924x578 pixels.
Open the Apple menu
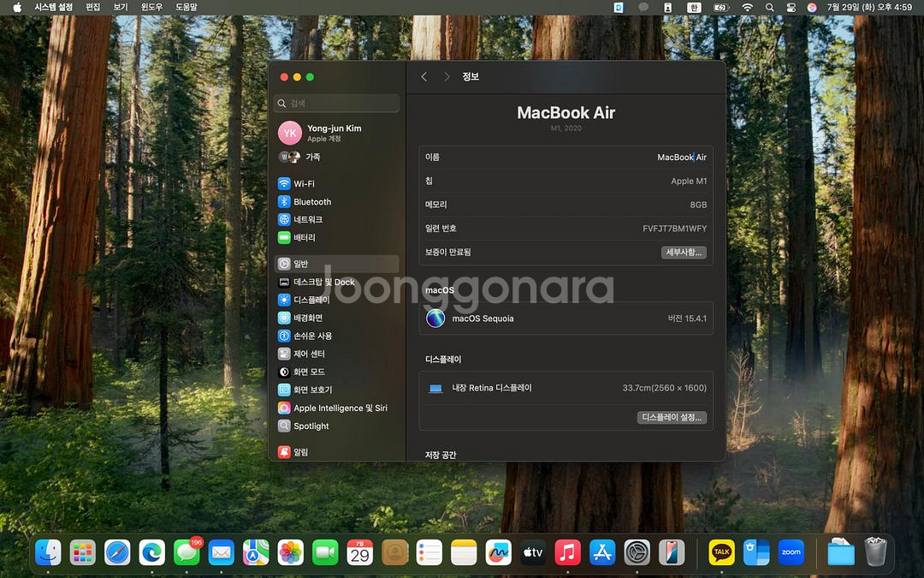tap(16, 7)
